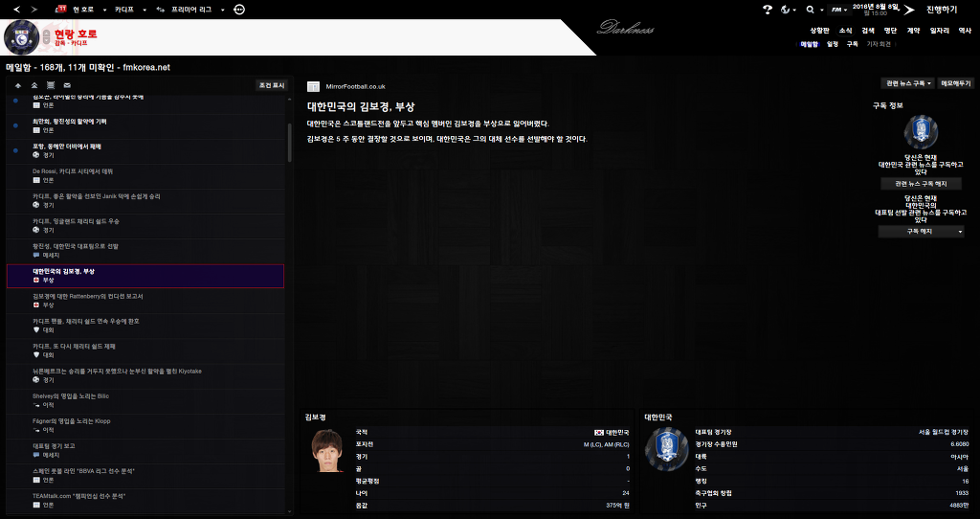Expand the 프리미어 리그 dropdown arrow
Viewport: 980px width, 519px height.
222,10
